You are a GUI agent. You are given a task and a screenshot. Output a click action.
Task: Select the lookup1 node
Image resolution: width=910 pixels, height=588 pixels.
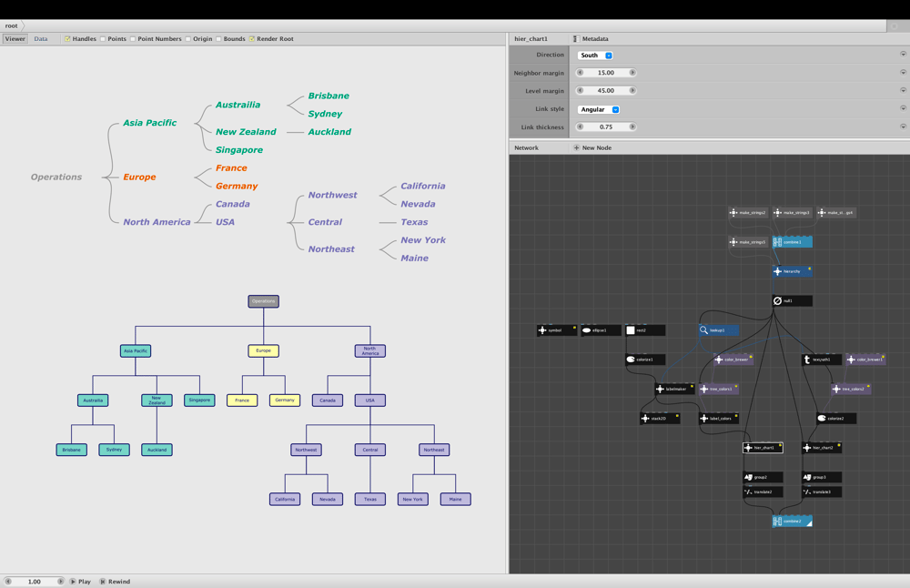[719, 330]
